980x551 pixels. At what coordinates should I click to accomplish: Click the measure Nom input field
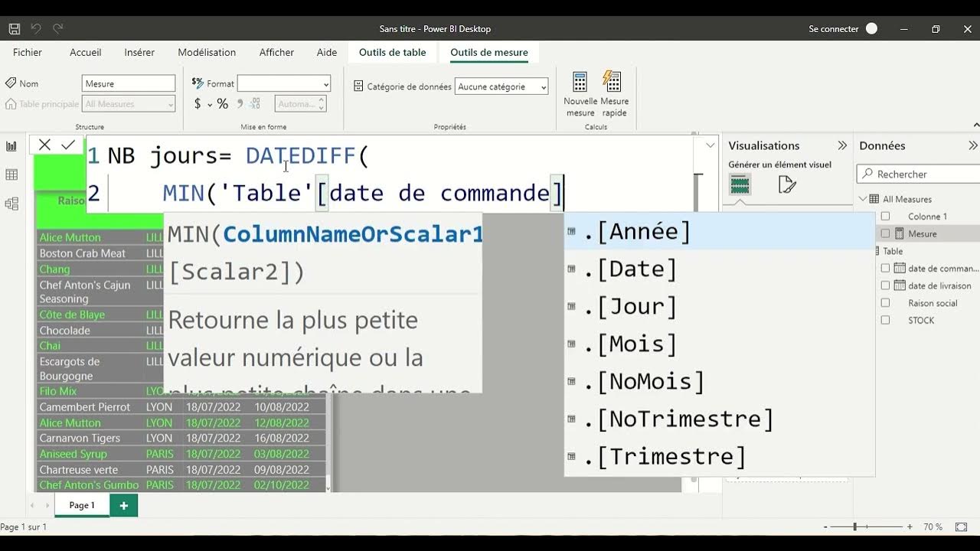[x=129, y=83]
